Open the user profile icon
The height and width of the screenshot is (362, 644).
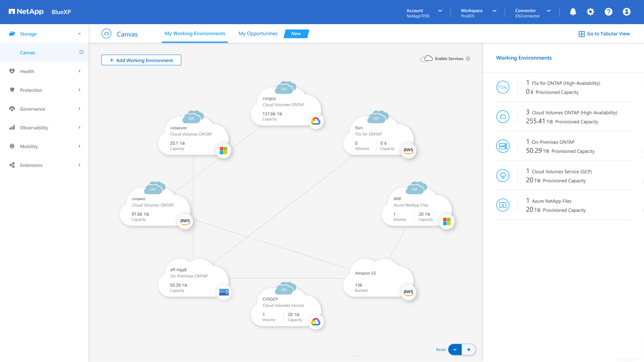[x=626, y=12]
